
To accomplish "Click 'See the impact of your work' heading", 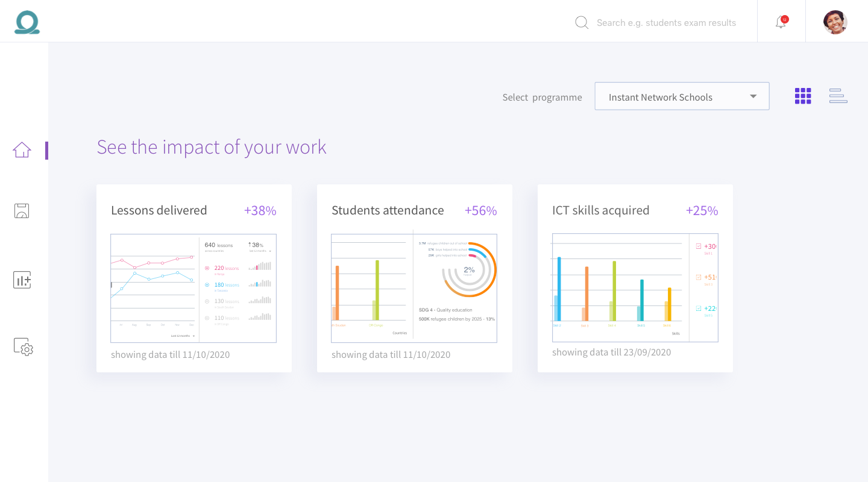I will [x=212, y=147].
